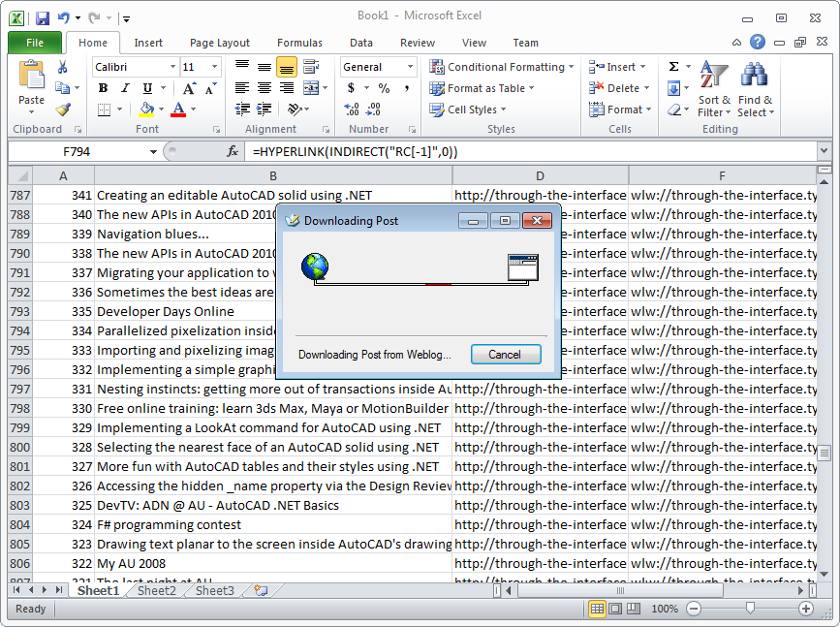
Task: Open the Page Layout ribbon tab
Action: point(219,43)
